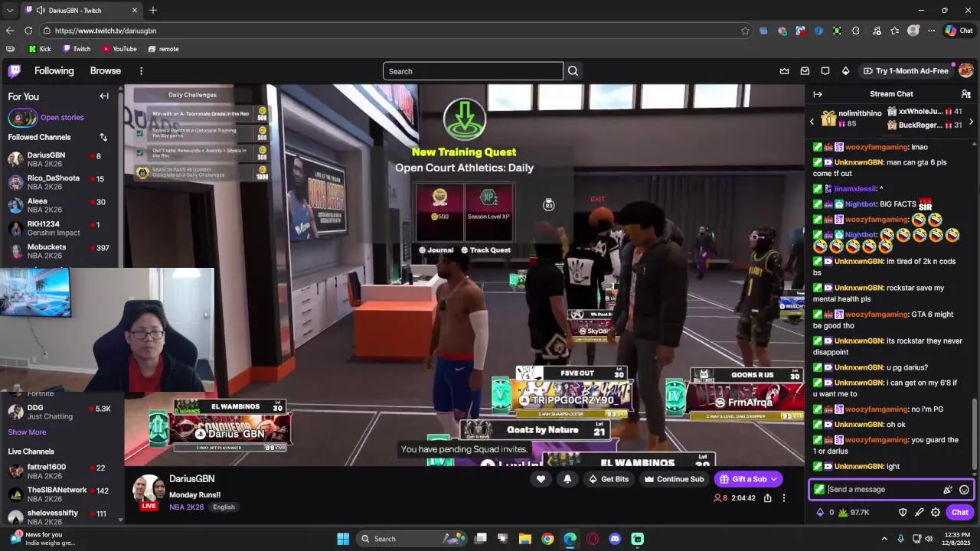The height and width of the screenshot is (551, 980).
Task: Toggle stream notifications bell
Action: pyautogui.click(x=567, y=479)
